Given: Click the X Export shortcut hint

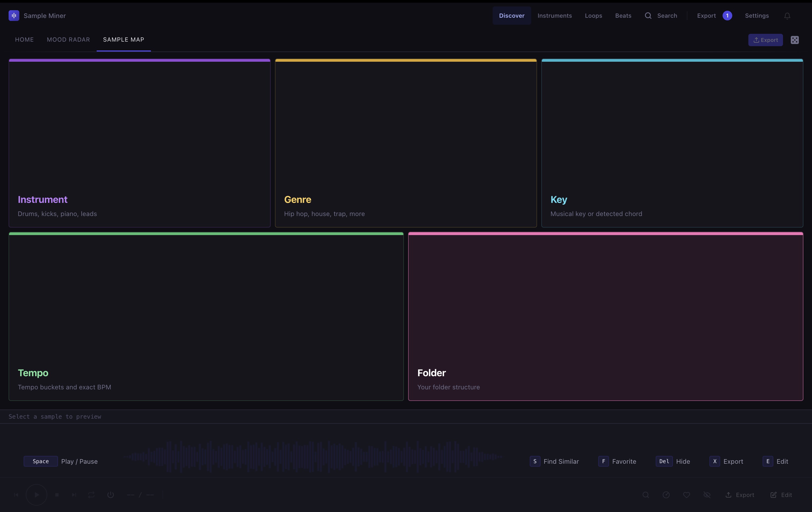Looking at the screenshot, I should 726,461.
